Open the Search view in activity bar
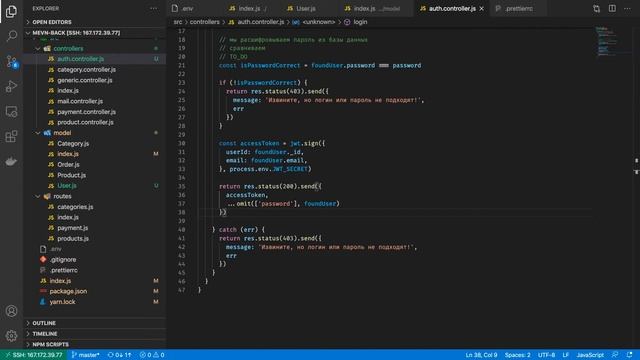The image size is (640, 360). tap(11, 36)
